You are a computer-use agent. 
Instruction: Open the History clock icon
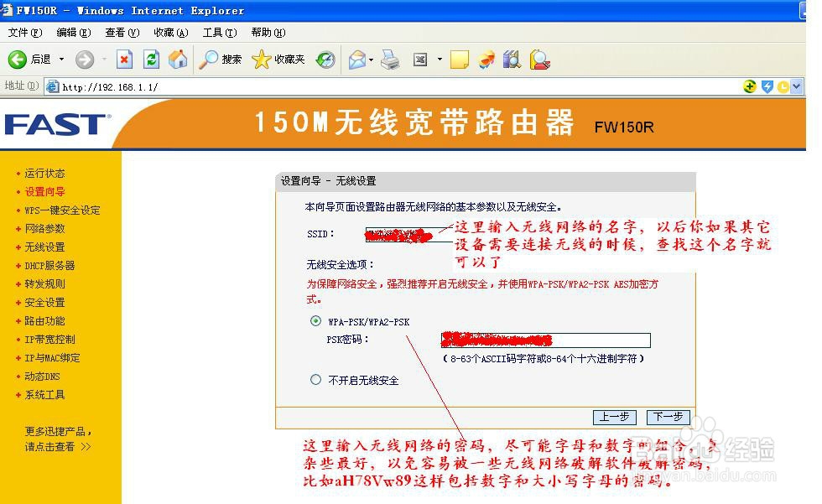click(325, 60)
